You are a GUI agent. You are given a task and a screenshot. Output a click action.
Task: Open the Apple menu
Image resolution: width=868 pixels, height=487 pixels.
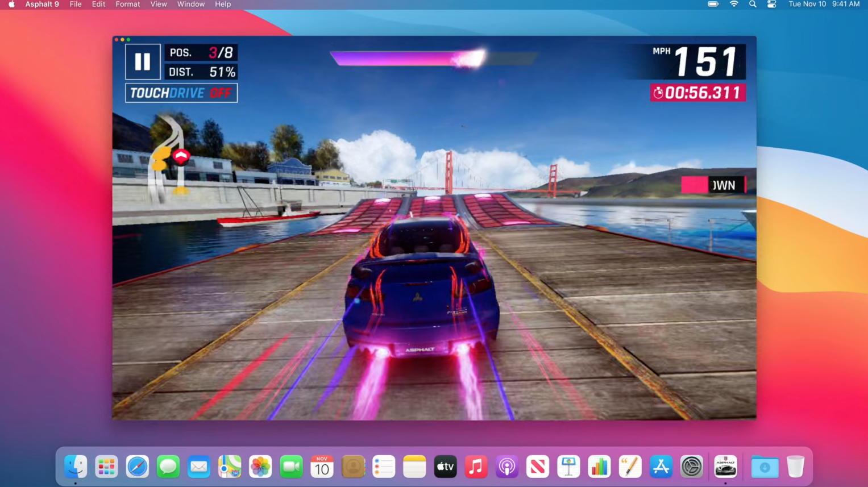coord(11,4)
